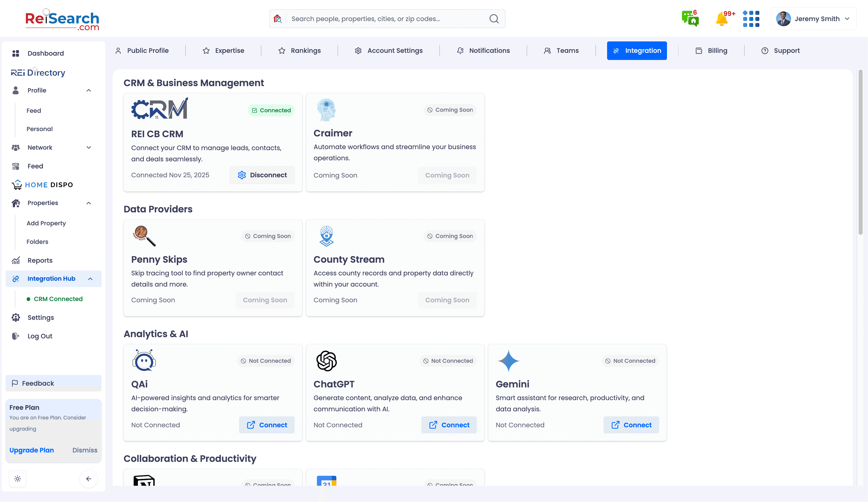The height and width of the screenshot is (502, 868).
Task: Open the Teams tab
Action: click(x=561, y=51)
